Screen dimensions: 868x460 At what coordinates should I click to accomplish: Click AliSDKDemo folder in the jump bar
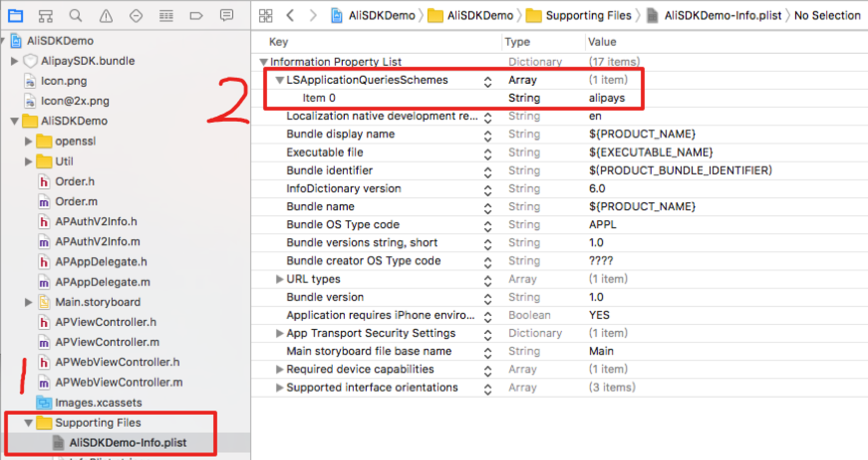click(471, 16)
